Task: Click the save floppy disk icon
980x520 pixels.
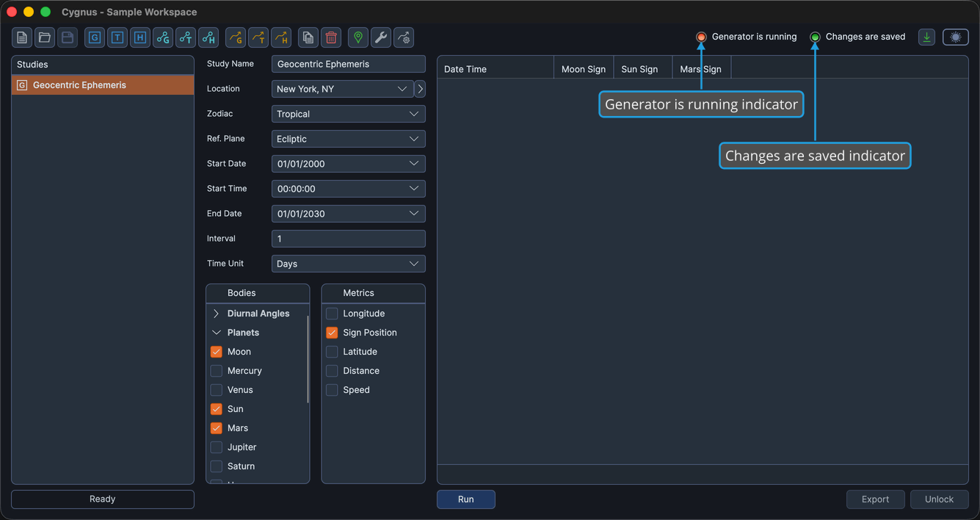Action: (x=68, y=37)
